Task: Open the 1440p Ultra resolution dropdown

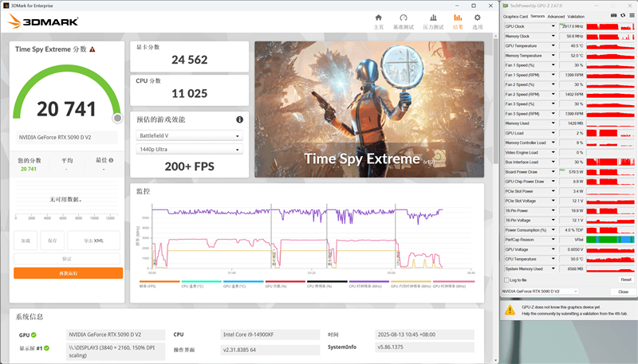Action: click(x=189, y=149)
